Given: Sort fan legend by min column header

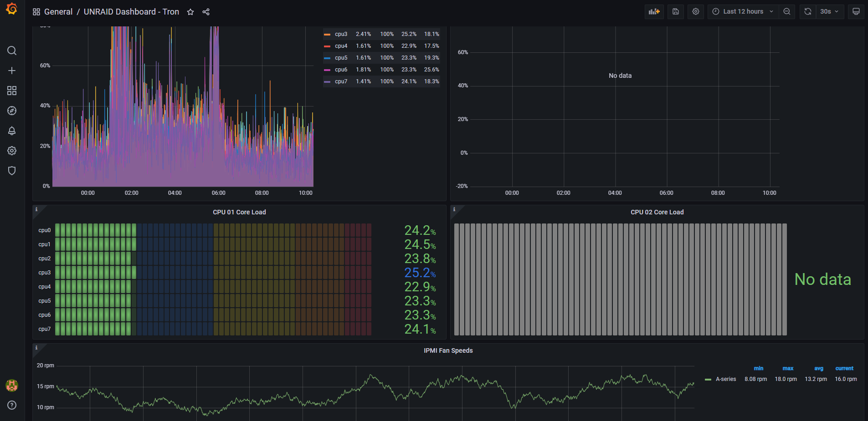Looking at the screenshot, I should coord(759,368).
